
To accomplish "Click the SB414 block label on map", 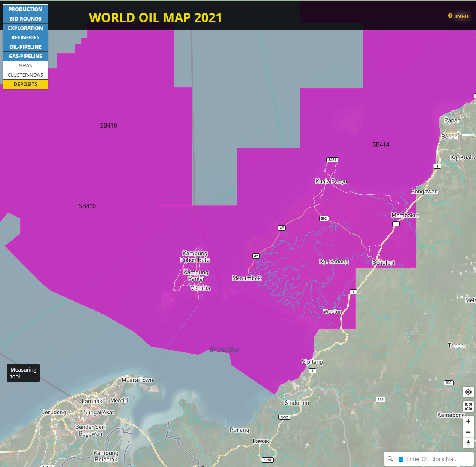I will click(381, 144).
